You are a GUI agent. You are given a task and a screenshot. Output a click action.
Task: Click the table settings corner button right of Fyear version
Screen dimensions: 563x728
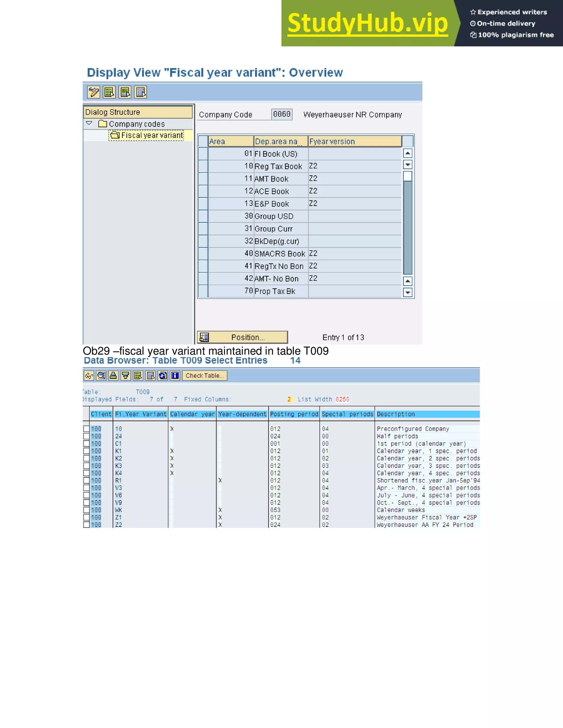click(408, 141)
